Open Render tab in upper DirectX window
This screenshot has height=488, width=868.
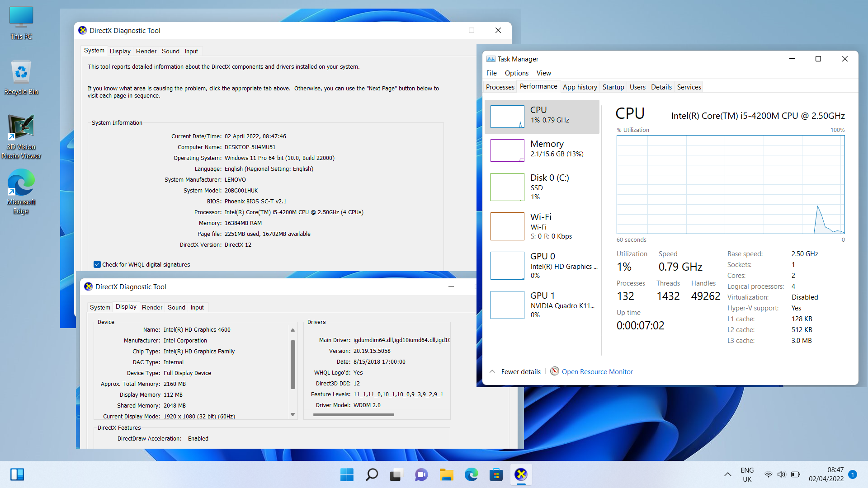pos(146,51)
